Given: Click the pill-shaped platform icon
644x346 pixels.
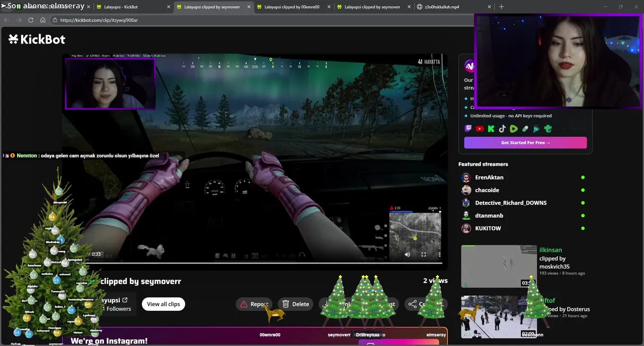Looking at the screenshot, I should (x=525, y=129).
